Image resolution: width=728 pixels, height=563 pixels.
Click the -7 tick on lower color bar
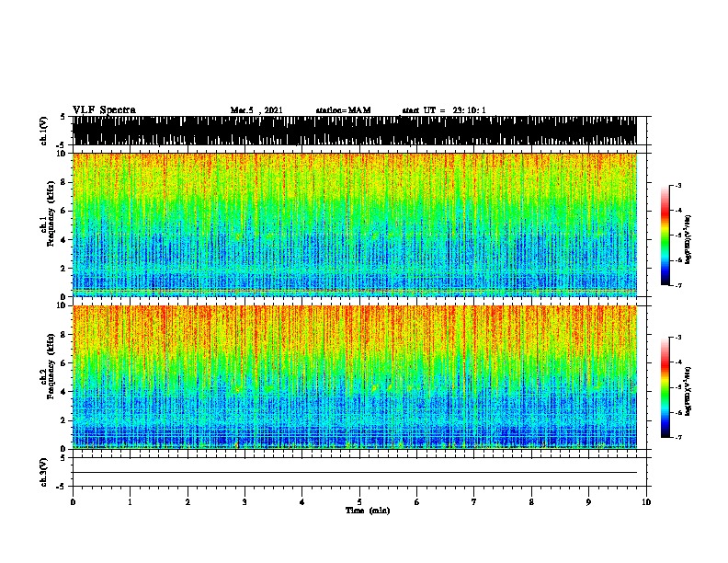click(x=677, y=437)
